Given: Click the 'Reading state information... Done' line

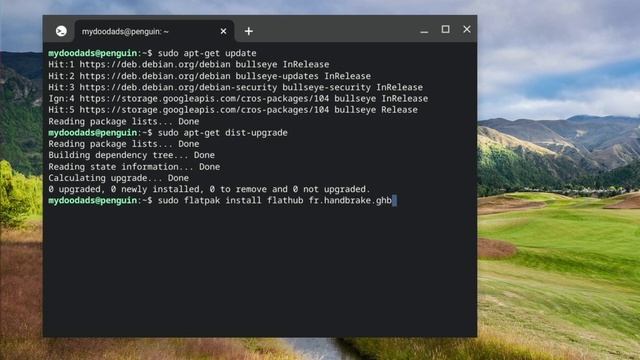Looking at the screenshot, I should click(134, 167).
